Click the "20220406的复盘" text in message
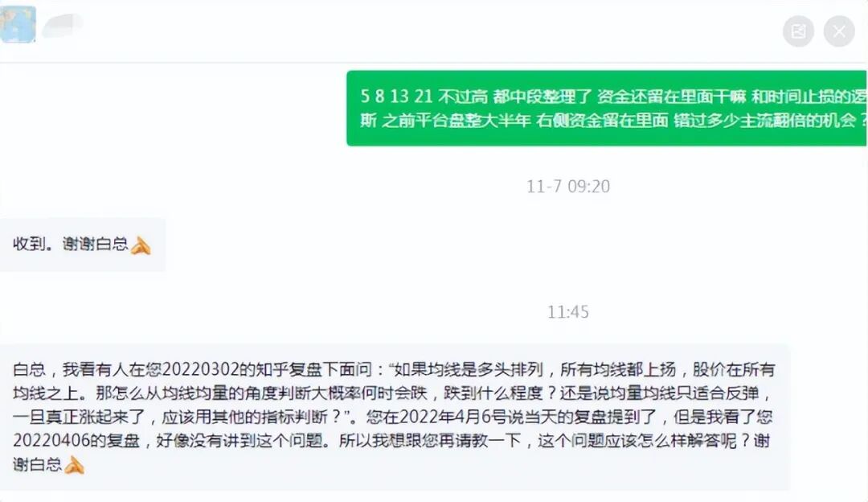Screen dimensions: 868x502 point(76,441)
